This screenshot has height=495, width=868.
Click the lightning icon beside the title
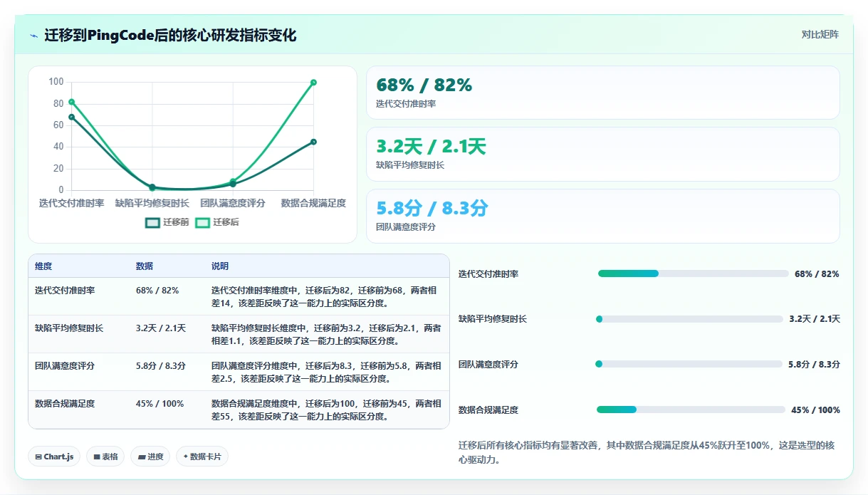point(33,36)
